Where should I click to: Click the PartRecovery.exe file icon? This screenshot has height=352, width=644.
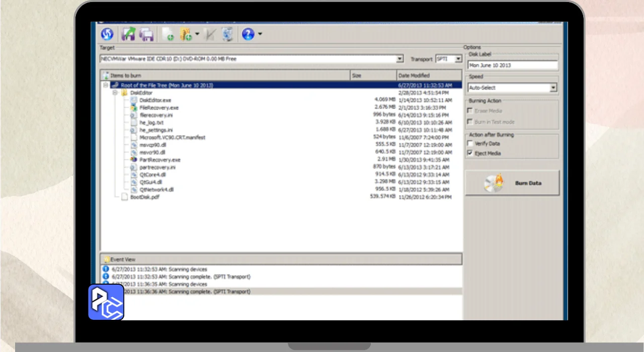(x=134, y=160)
